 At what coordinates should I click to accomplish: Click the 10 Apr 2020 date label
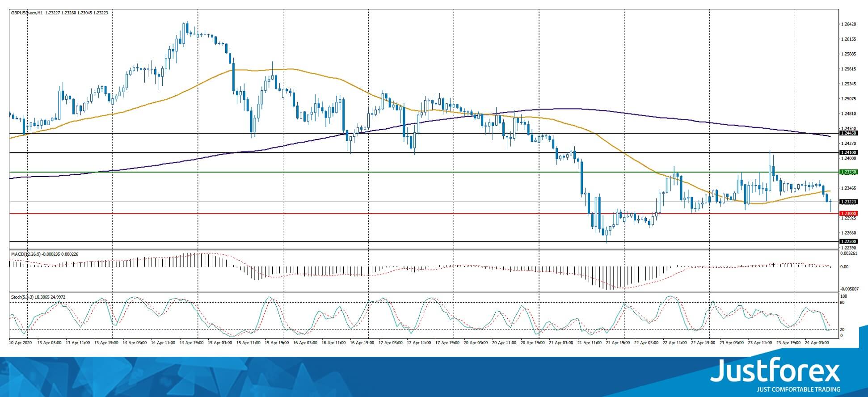[x=21, y=342]
